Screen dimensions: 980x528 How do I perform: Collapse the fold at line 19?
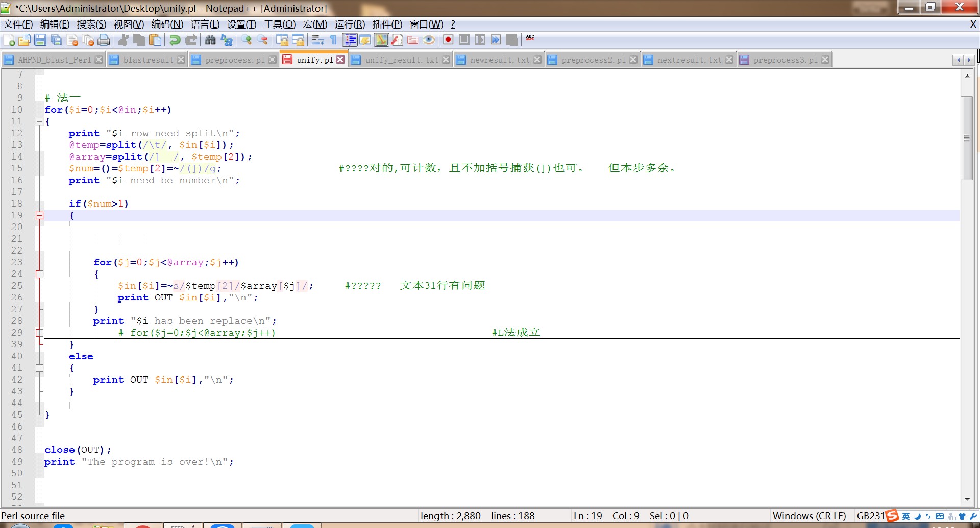tap(39, 216)
